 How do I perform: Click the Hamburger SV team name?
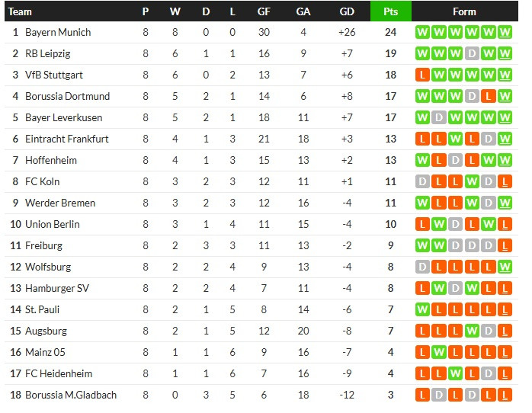56,289
